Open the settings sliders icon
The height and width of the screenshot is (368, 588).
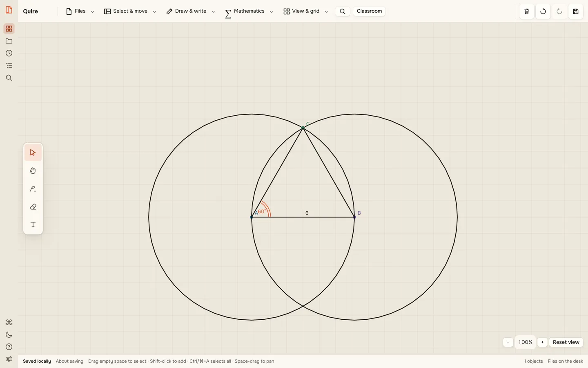(x=9, y=359)
